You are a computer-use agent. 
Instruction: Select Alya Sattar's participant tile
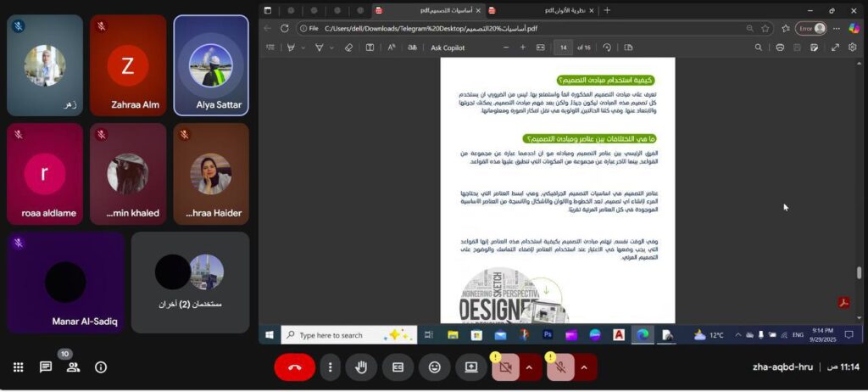pos(211,65)
